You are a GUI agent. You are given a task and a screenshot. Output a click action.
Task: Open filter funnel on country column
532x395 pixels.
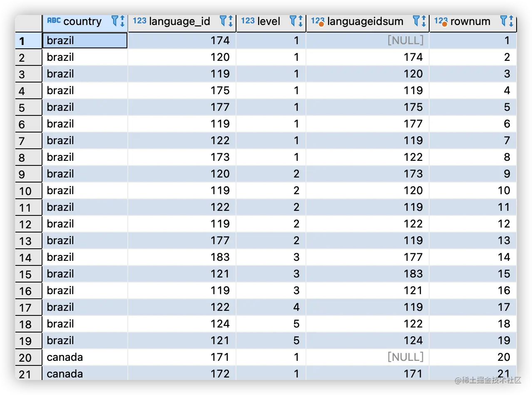tap(116, 21)
